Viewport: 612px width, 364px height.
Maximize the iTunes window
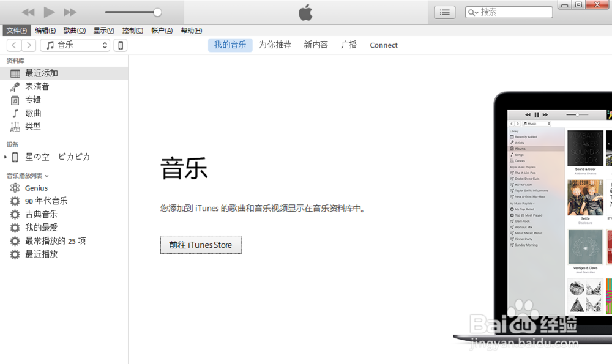(578, 5)
